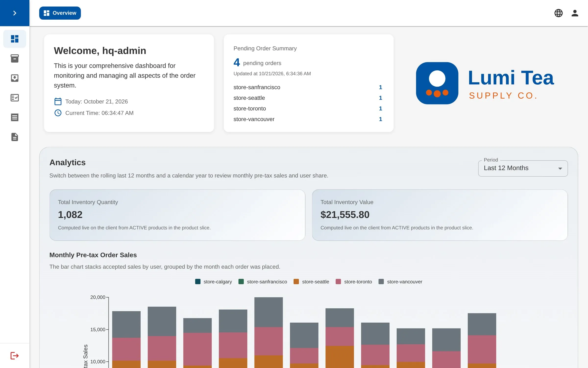The width and height of the screenshot is (588, 368).
Task: Toggle store-toronto legend swatch
Action: click(x=338, y=281)
